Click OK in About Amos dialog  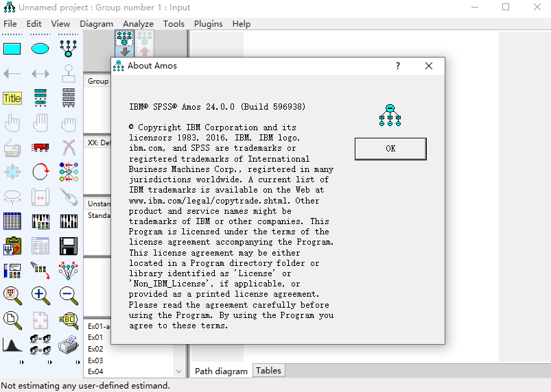click(390, 149)
